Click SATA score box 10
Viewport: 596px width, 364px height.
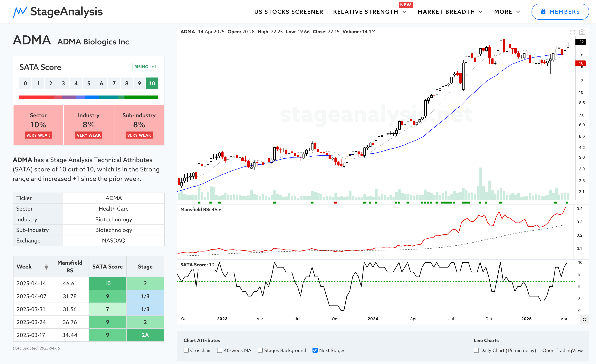tap(152, 83)
